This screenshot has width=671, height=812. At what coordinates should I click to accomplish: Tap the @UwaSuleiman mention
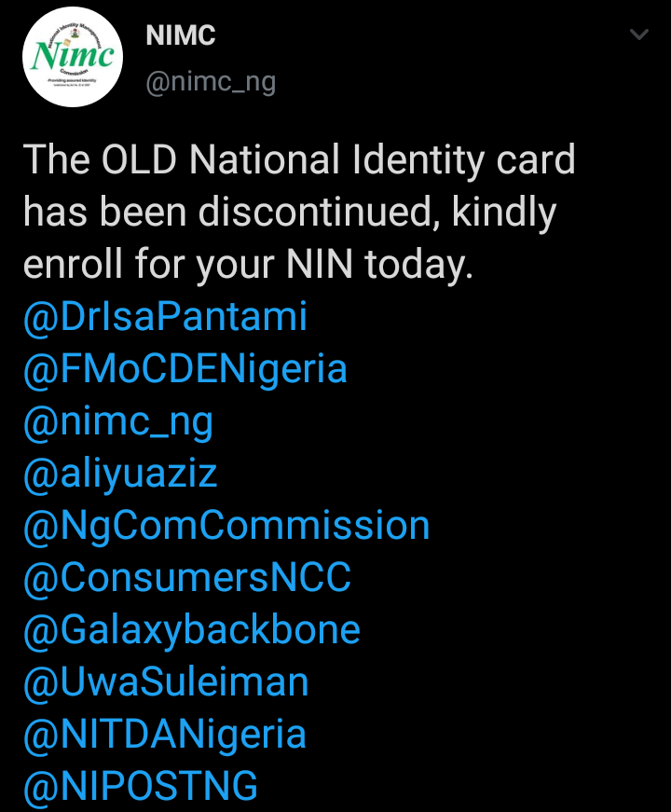click(166, 682)
